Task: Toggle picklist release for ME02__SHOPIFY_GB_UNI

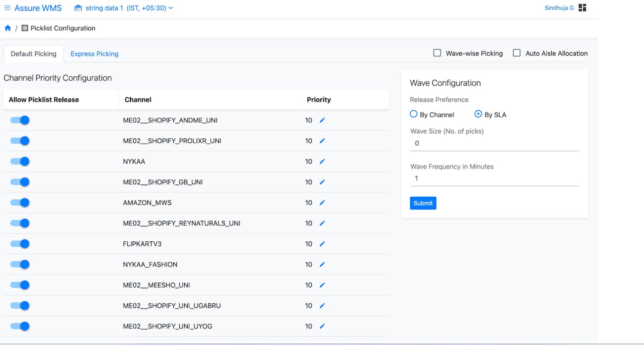Action: click(20, 182)
